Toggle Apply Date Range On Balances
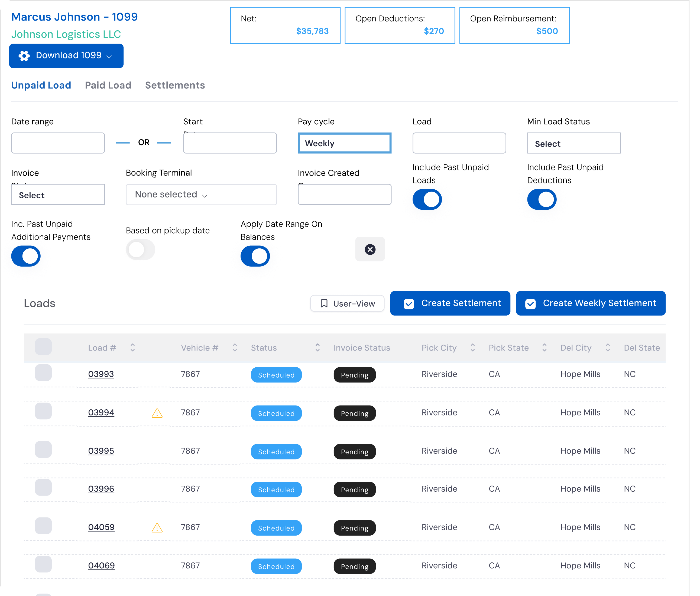This screenshot has height=596, width=700. (255, 256)
